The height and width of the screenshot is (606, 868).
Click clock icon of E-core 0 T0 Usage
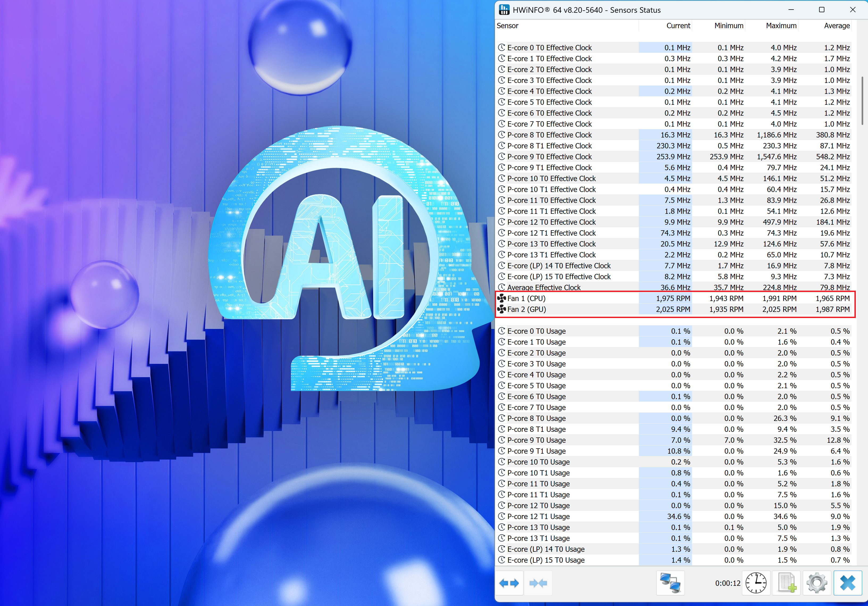click(x=502, y=331)
